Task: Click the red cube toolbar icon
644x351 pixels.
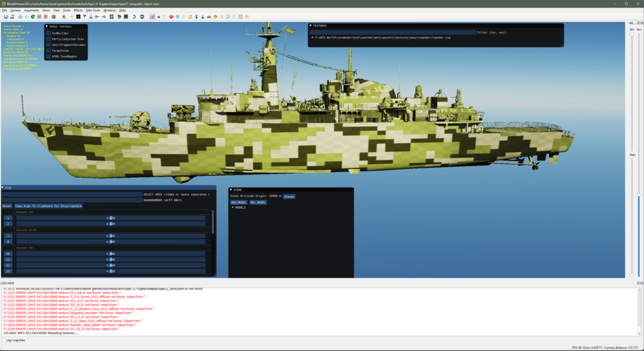Action: [x=171, y=17]
